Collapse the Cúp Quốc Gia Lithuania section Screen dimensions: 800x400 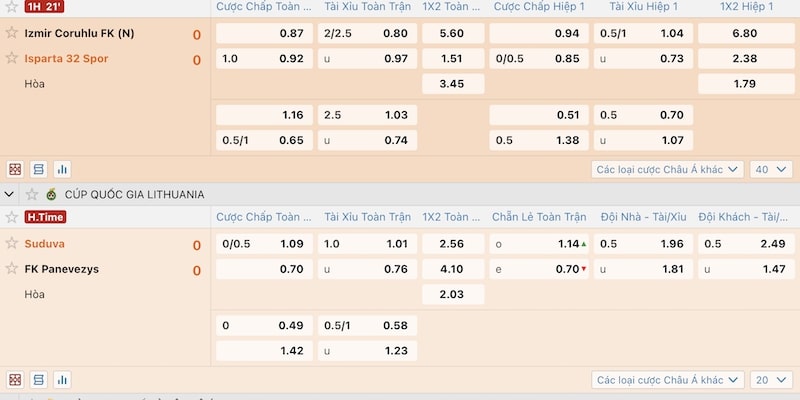pyautogui.click(x=11, y=194)
